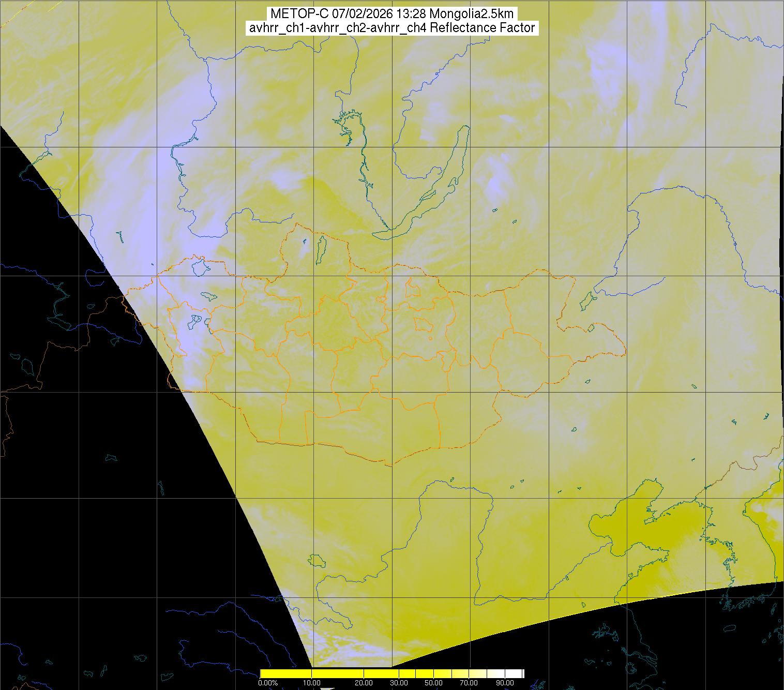Screen dimensions: 784x690
Task: Click the 0.00% label on the colorbar
Action: [267, 683]
